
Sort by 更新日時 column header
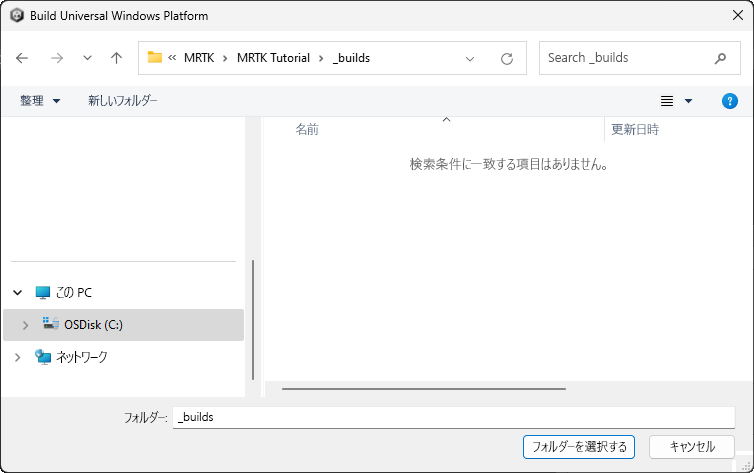pos(635,129)
